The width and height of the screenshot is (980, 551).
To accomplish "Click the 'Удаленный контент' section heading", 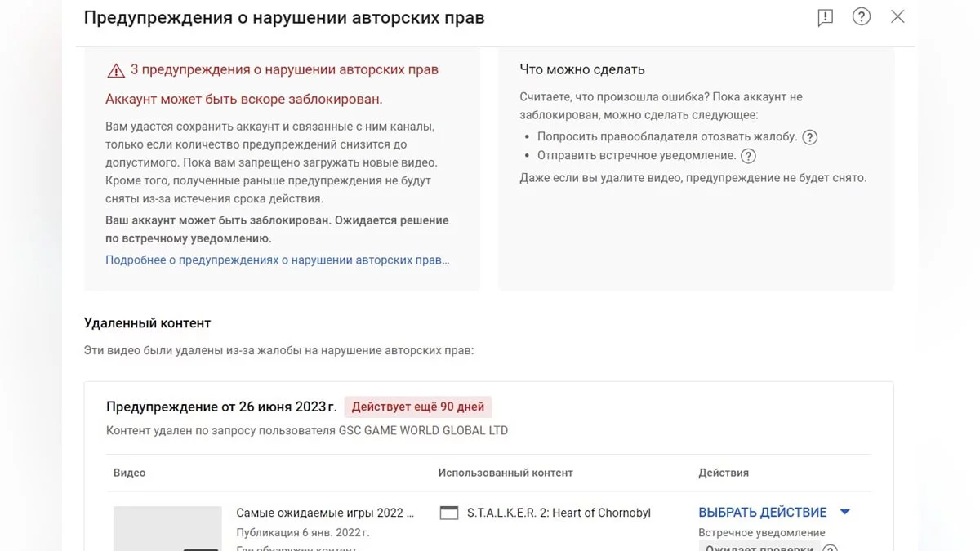I will pyautogui.click(x=148, y=323).
